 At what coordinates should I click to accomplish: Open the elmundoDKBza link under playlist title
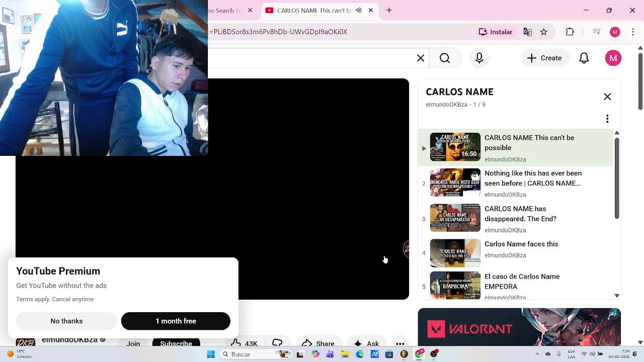(447, 105)
